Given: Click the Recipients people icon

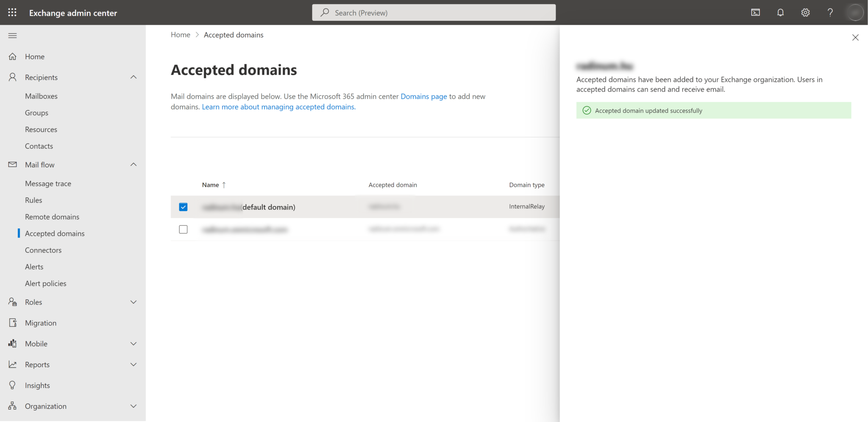Looking at the screenshot, I should point(12,77).
